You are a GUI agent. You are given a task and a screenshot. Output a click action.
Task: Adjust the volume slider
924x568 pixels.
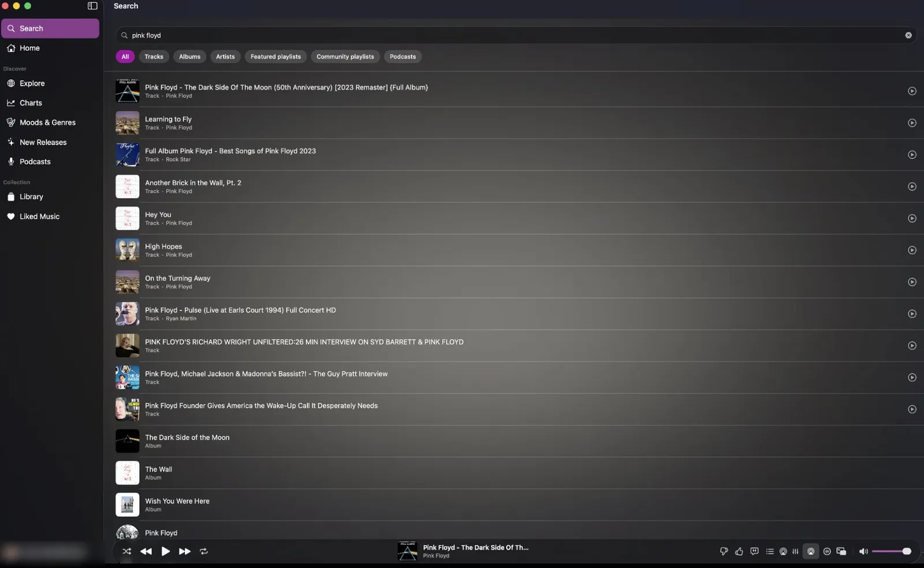(x=891, y=551)
